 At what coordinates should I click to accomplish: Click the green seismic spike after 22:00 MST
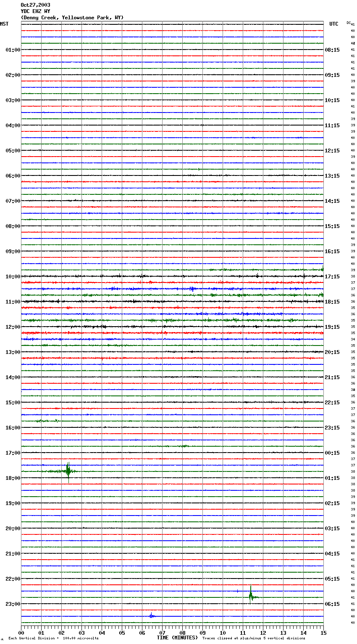pyautogui.click(x=251, y=595)
